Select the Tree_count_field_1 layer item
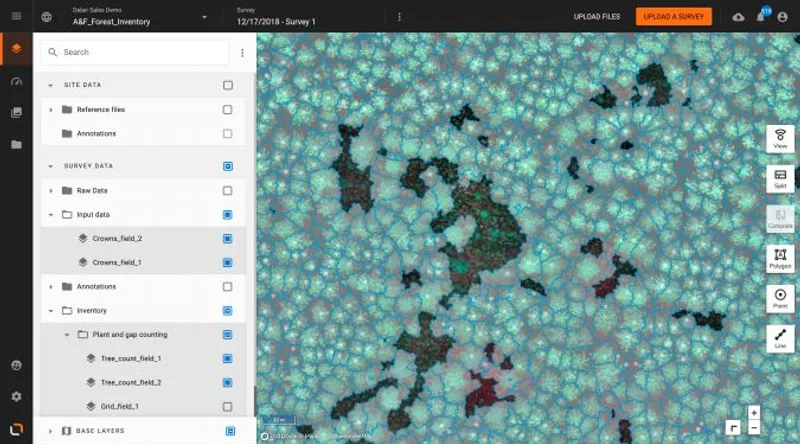 coord(133,358)
